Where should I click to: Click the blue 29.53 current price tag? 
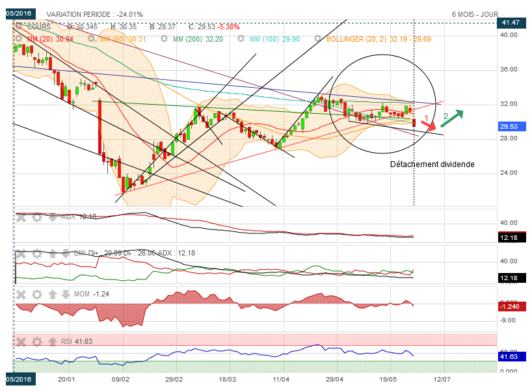tap(512, 127)
